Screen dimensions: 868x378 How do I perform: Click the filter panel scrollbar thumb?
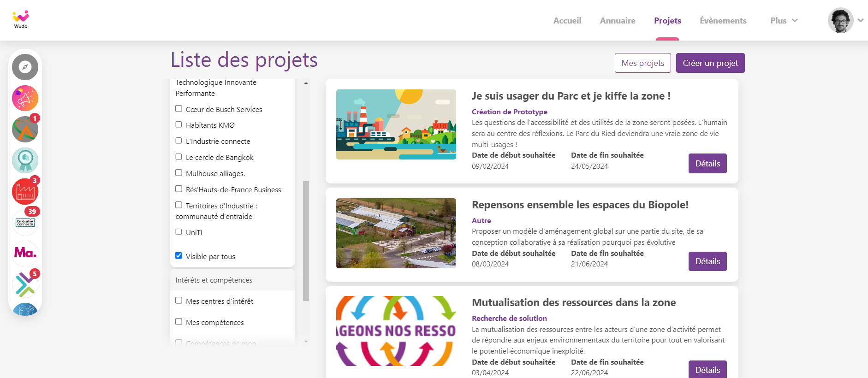pyautogui.click(x=306, y=241)
